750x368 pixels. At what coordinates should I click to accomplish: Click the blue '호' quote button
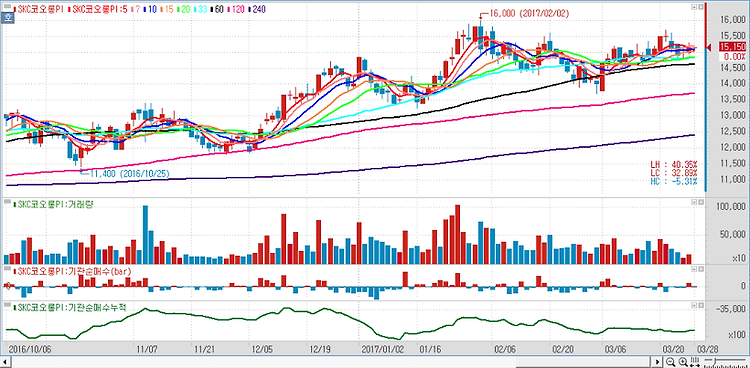click(7, 18)
